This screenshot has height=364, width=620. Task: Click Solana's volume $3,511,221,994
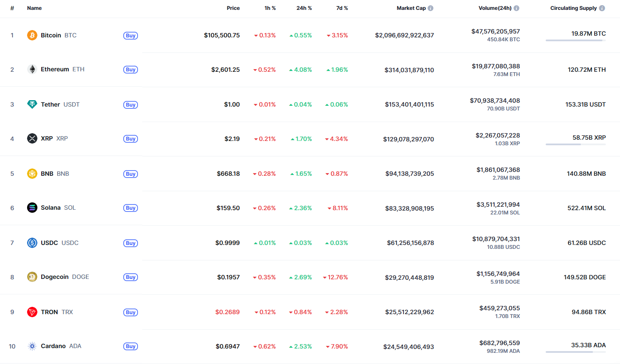[x=498, y=205]
